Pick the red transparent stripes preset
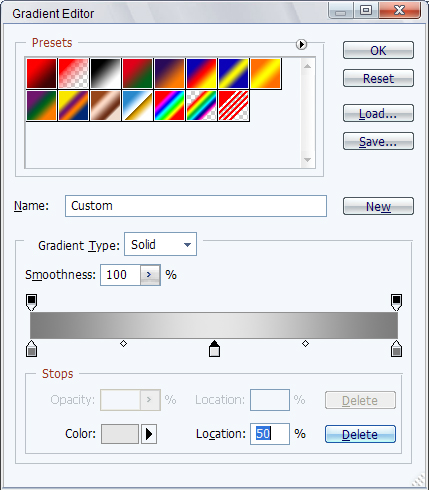Viewport: 429px width, 490px height. click(x=234, y=106)
